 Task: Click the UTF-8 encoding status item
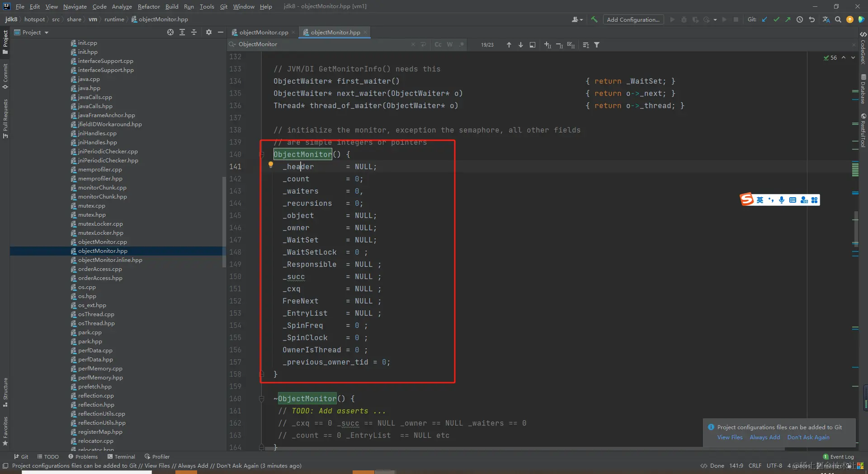tap(774, 466)
